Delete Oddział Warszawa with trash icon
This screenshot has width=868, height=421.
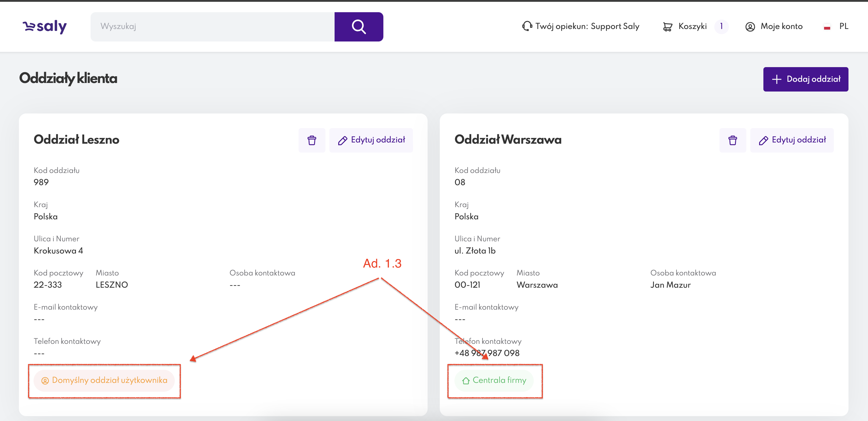tap(732, 140)
